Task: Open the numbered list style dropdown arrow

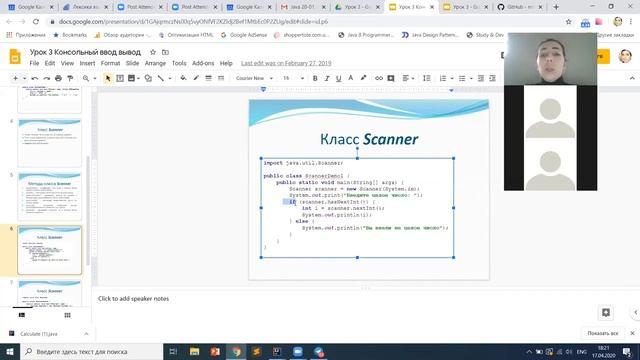Action: pyautogui.click(x=452, y=78)
